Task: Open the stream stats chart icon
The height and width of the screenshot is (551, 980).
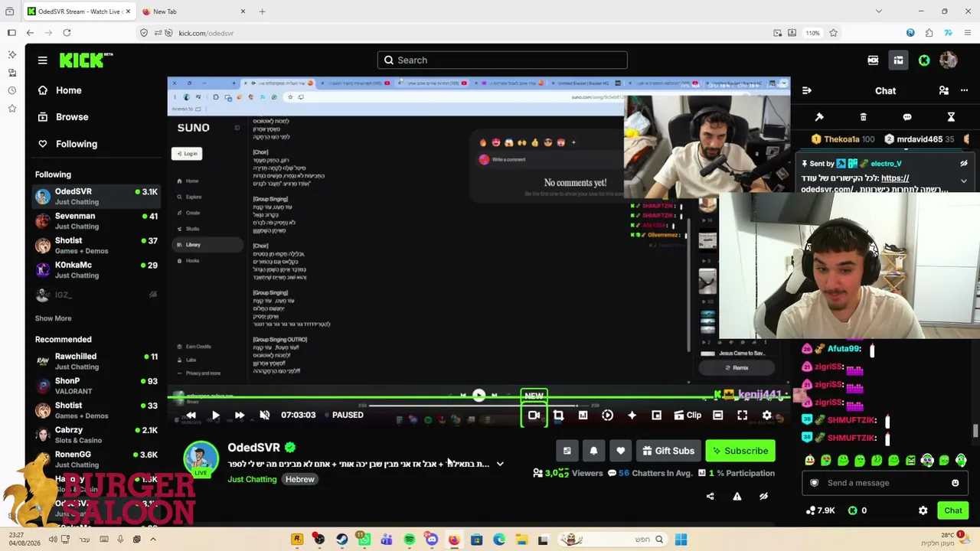Action: (x=583, y=415)
